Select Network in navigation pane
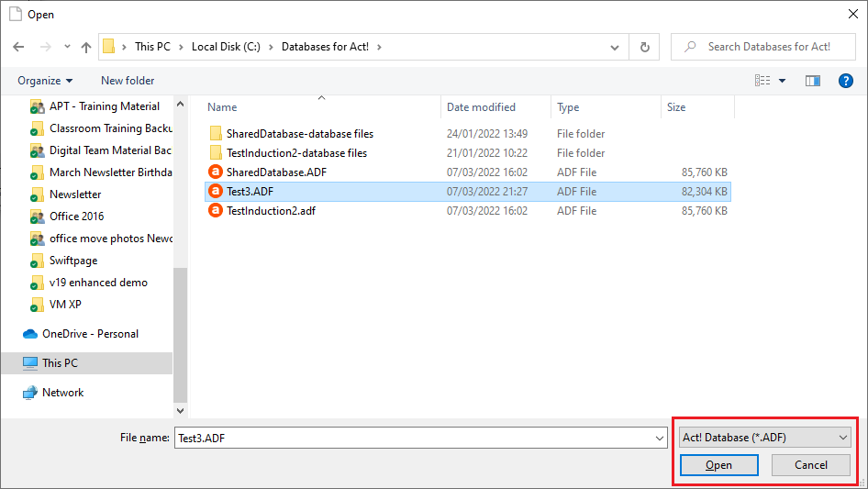This screenshot has width=868, height=489. (63, 393)
